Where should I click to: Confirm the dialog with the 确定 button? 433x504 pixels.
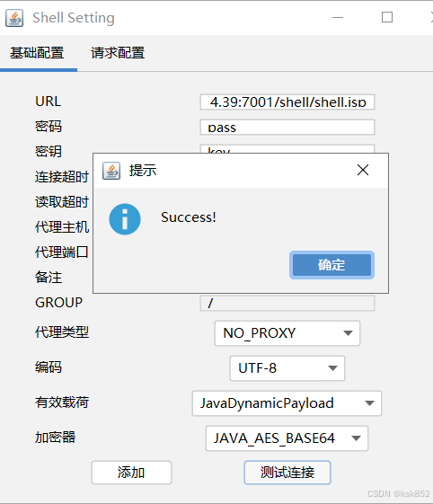[331, 265]
